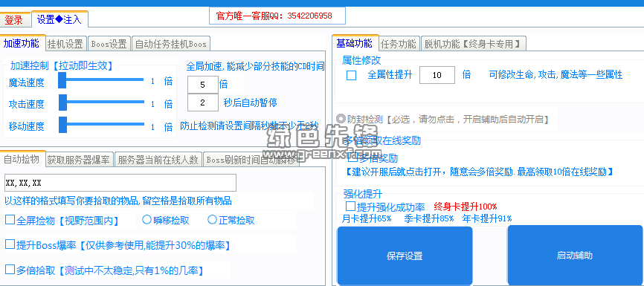Click the 年卡提升91% text
The width and height of the screenshot is (644, 286).
pos(486,218)
